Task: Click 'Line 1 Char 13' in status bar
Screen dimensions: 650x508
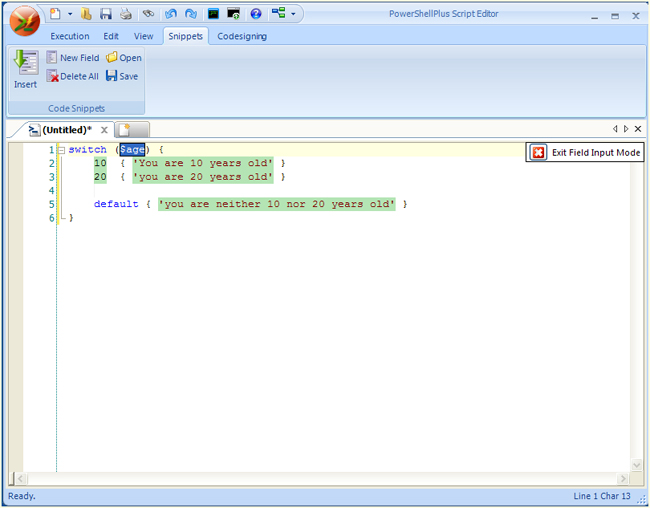Action: (x=602, y=496)
